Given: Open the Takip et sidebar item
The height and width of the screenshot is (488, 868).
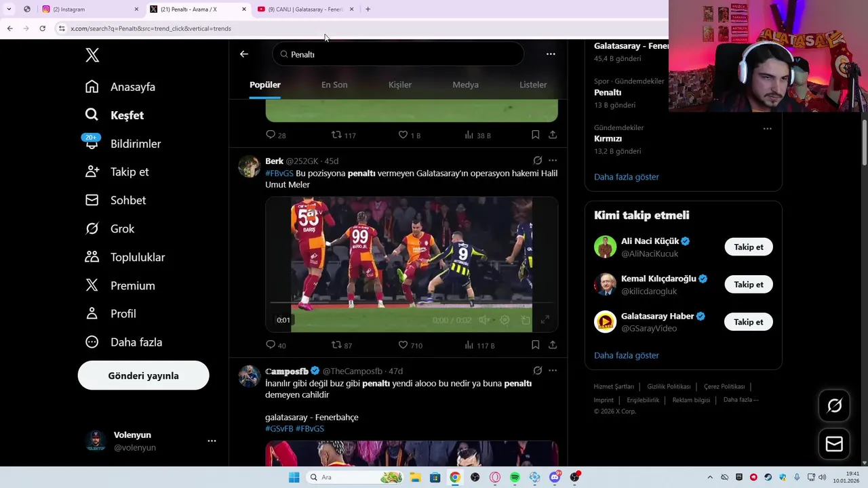Looking at the screenshot, I should click(x=117, y=172).
